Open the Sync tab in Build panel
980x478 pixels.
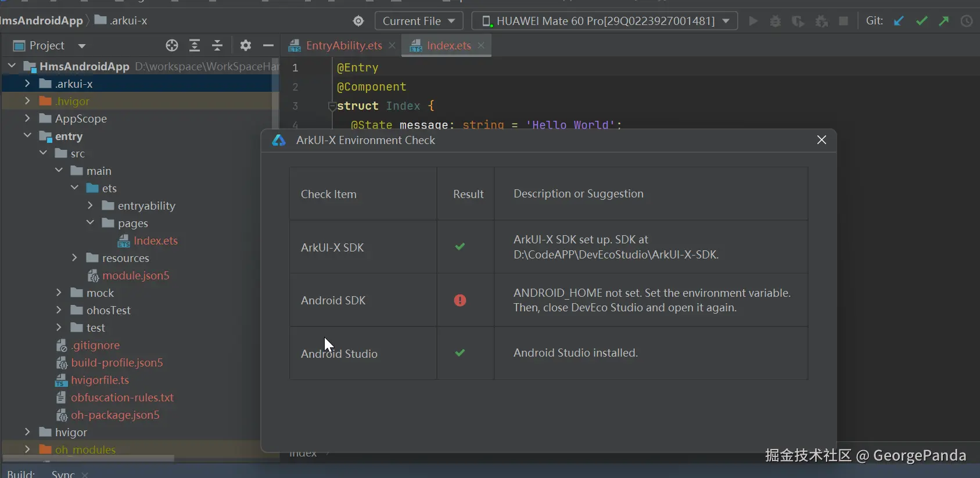63,474
